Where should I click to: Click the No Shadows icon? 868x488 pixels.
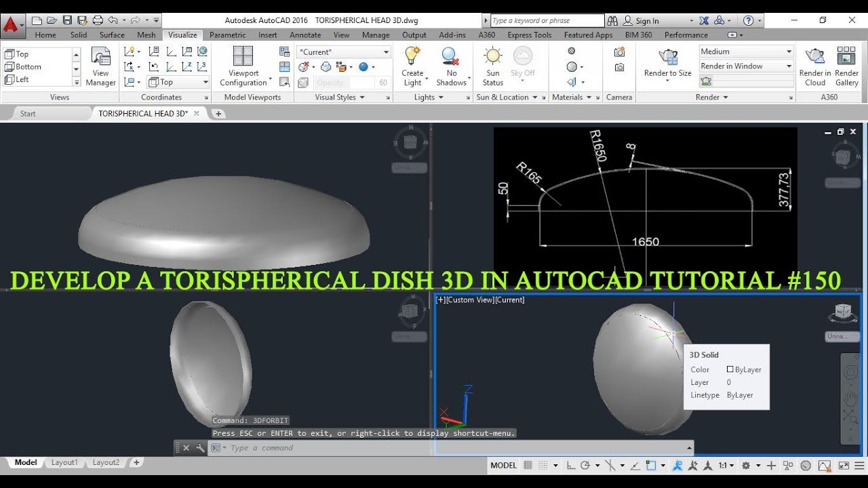[x=450, y=56]
